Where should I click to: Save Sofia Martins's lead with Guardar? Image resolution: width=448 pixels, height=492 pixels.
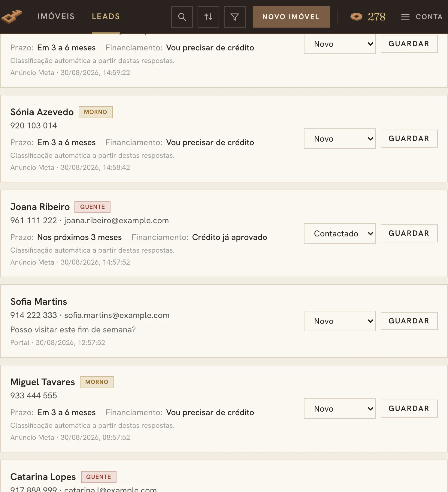tap(409, 321)
